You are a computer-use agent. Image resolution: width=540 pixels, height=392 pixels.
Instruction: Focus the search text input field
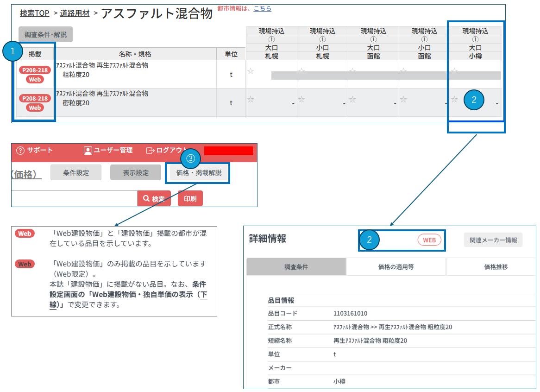[75, 198]
